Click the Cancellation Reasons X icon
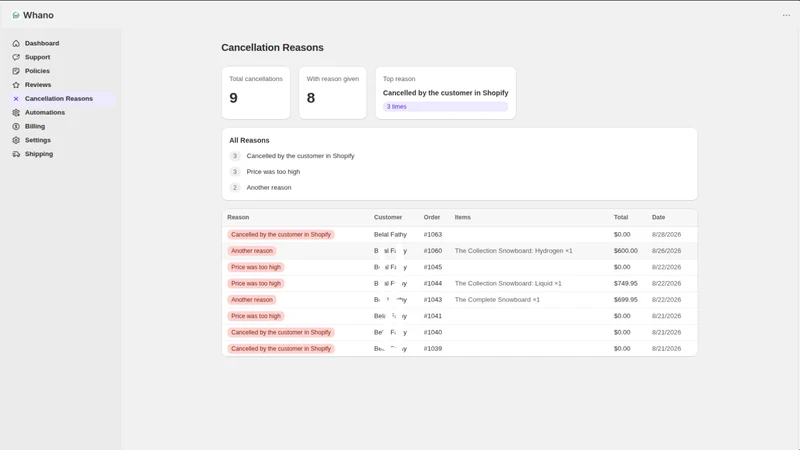 16,98
